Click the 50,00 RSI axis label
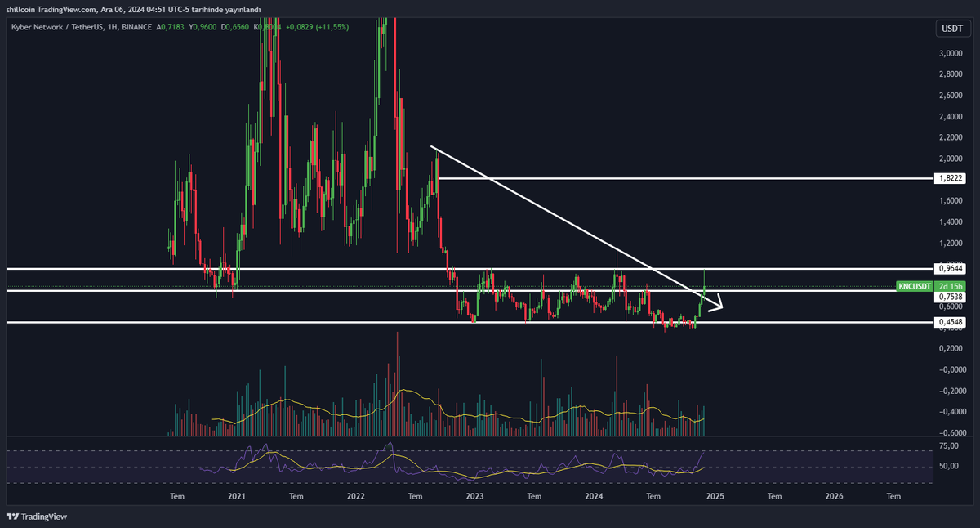 click(x=949, y=467)
